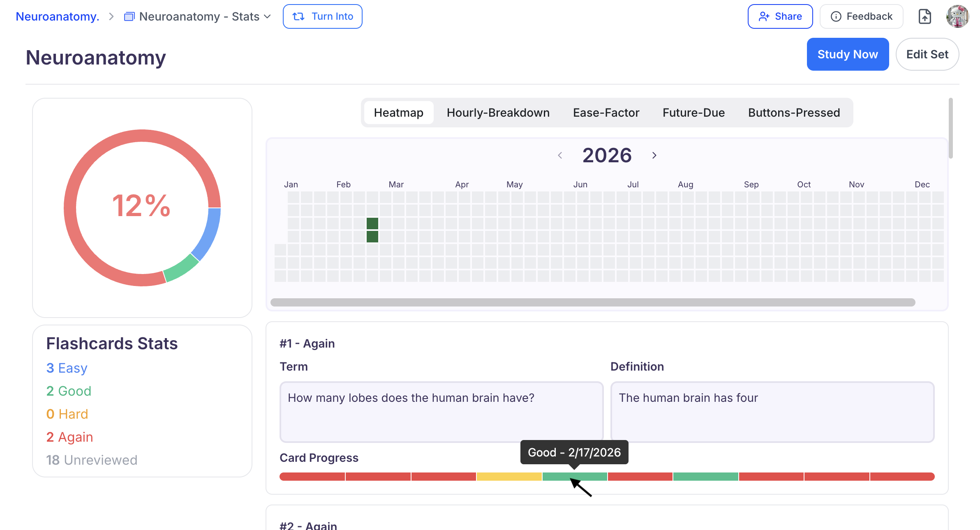Select the Buttons-Pressed tab
The image size is (980, 530).
pos(794,112)
